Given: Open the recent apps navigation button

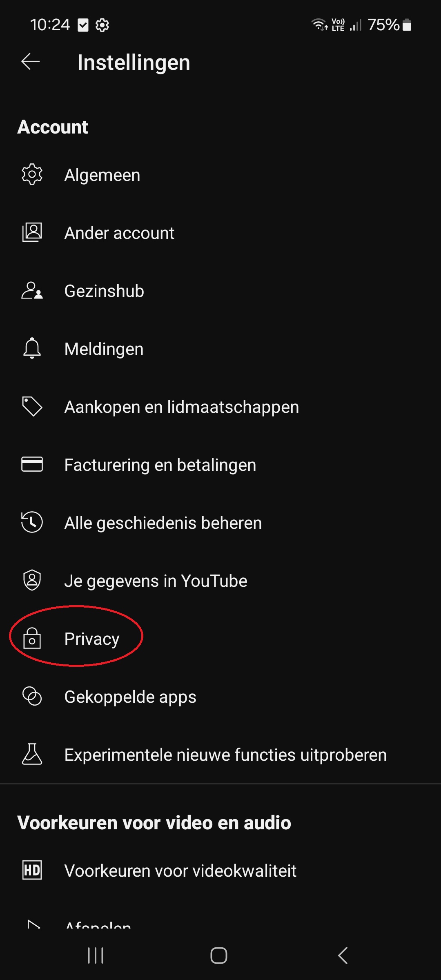Looking at the screenshot, I should tap(96, 955).
